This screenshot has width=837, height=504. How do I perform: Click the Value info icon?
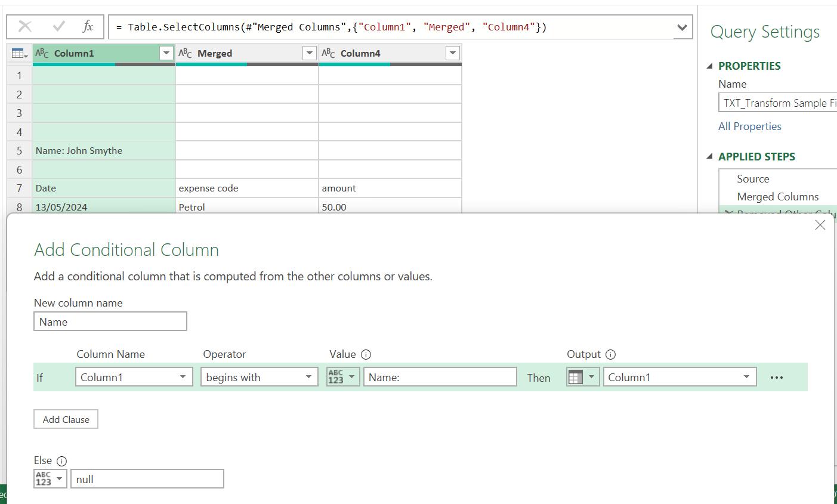366,354
